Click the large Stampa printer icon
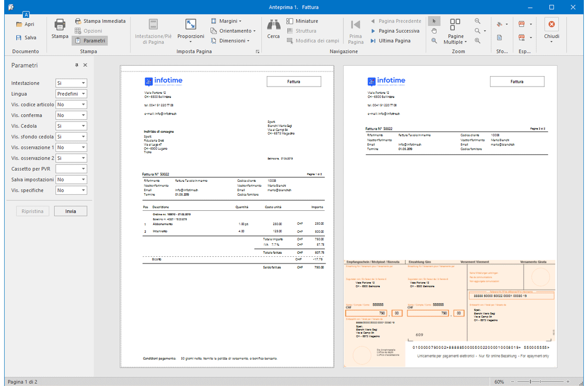Image resolution: width=588 pixels, height=386 pixels. [x=60, y=25]
